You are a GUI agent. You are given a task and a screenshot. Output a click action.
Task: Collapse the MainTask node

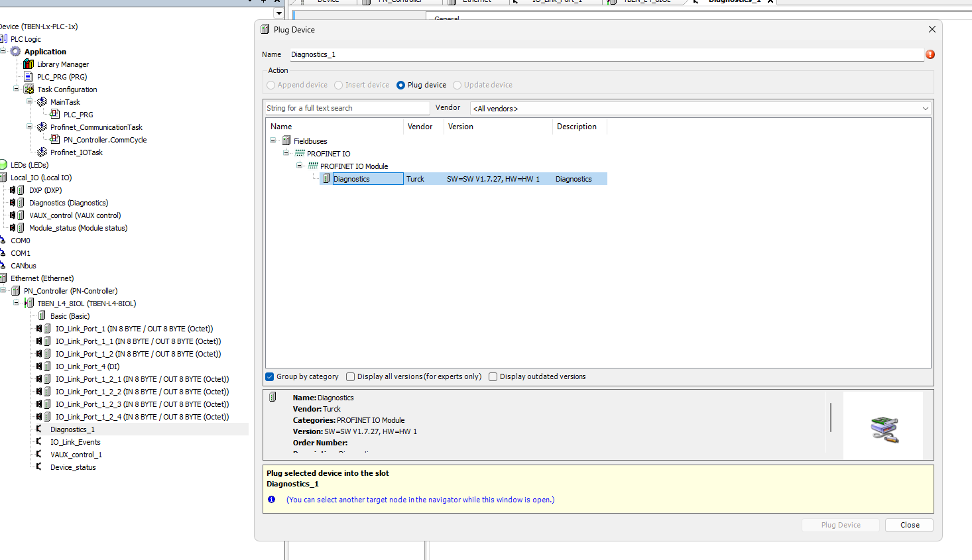(x=29, y=101)
